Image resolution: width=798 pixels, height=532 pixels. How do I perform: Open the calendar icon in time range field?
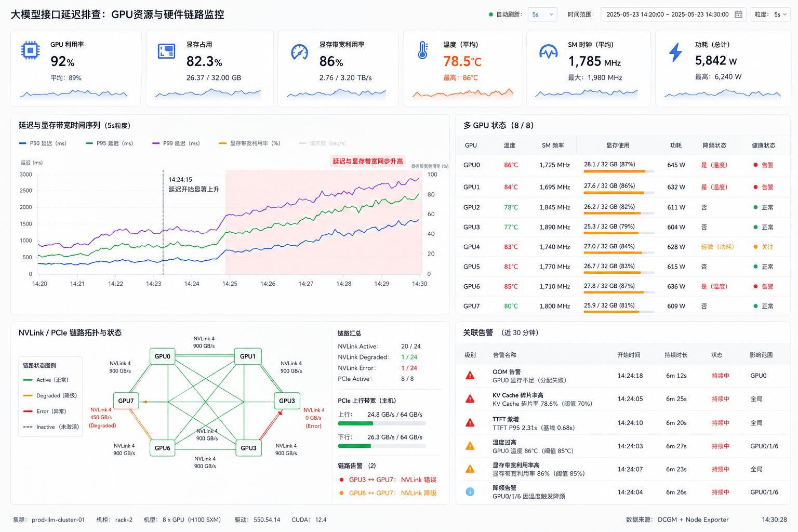(x=738, y=15)
